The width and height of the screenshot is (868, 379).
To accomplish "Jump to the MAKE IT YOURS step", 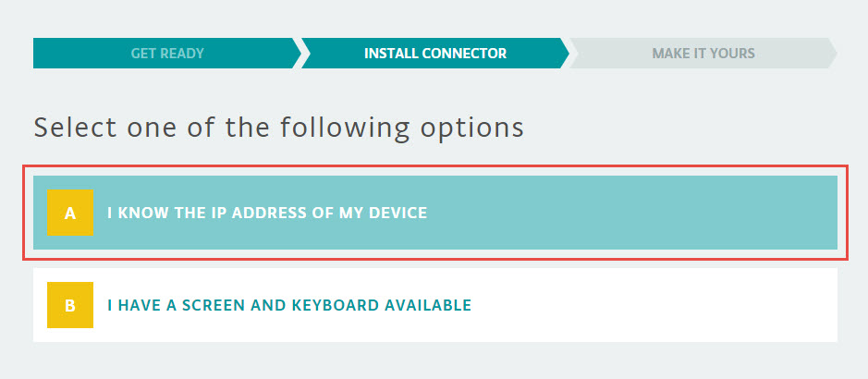I will coord(703,54).
